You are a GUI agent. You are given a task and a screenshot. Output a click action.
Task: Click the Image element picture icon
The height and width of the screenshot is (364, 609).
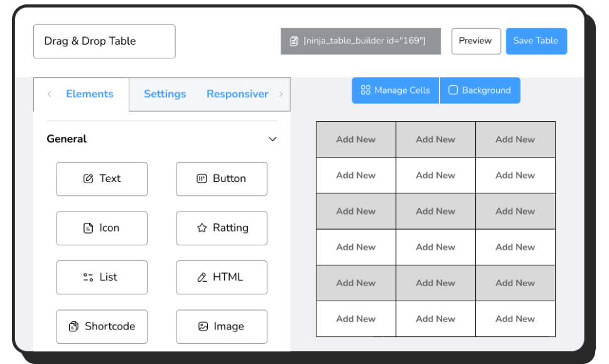coord(203,326)
